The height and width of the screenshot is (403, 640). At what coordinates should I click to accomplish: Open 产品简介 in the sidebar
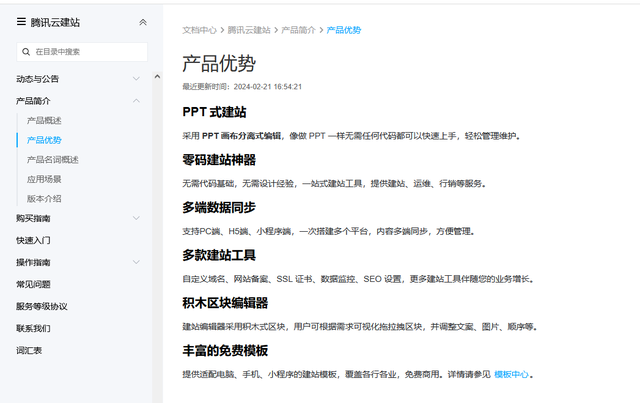pos(33,101)
